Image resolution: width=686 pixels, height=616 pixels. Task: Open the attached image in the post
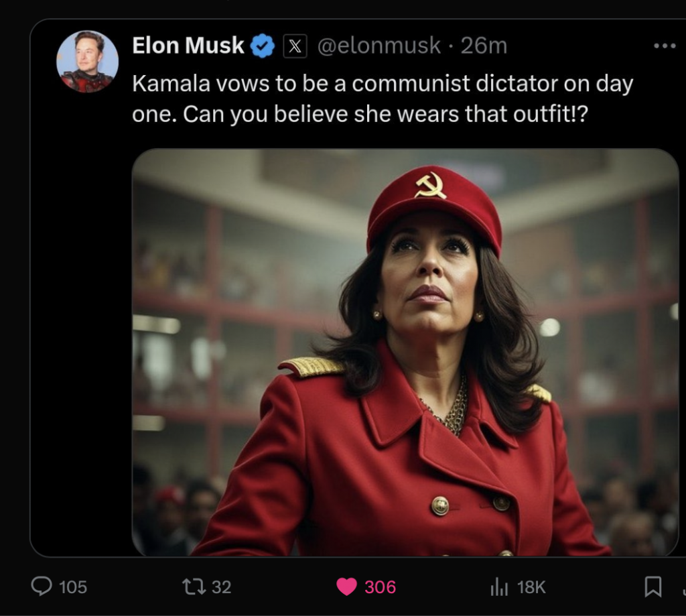pos(405,352)
